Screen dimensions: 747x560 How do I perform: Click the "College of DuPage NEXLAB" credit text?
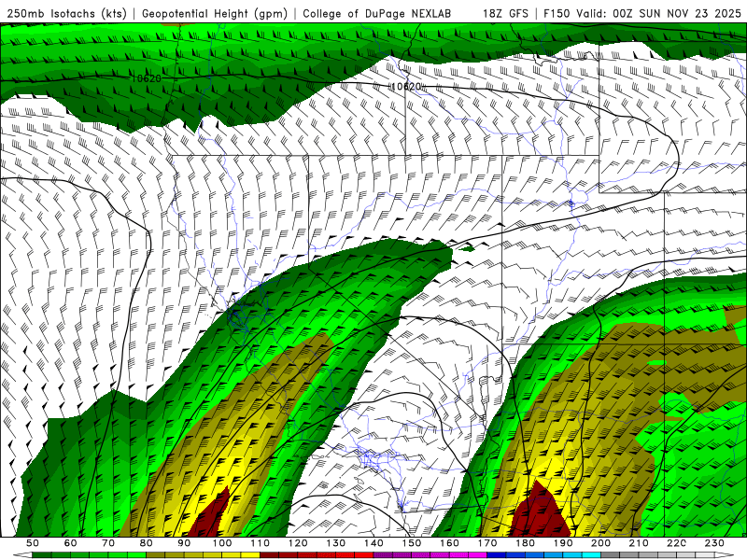[x=377, y=13]
